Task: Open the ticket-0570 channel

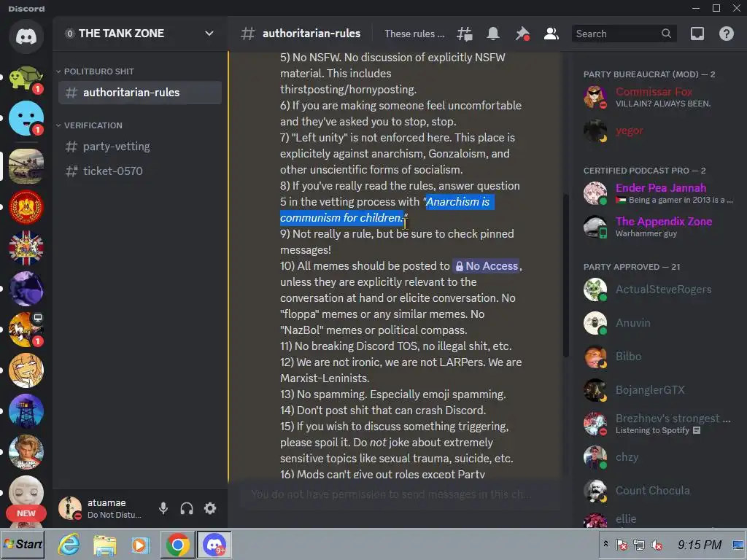Action: (140, 171)
